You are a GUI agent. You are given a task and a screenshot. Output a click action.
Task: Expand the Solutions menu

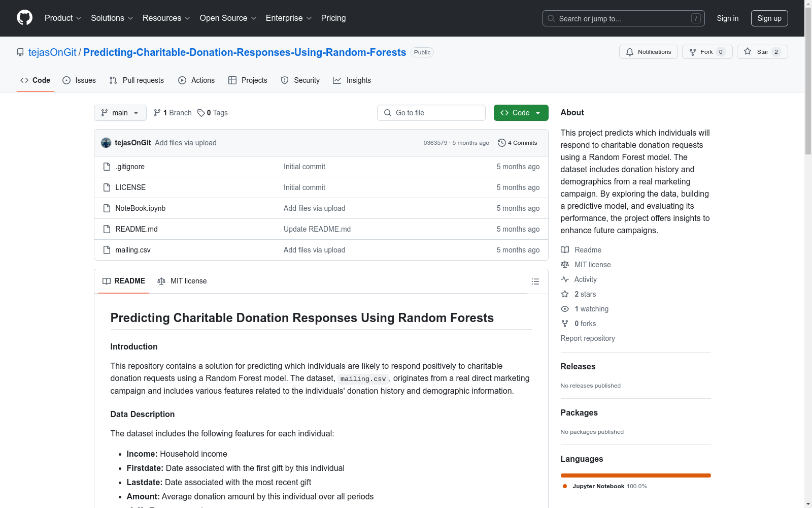pos(112,18)
